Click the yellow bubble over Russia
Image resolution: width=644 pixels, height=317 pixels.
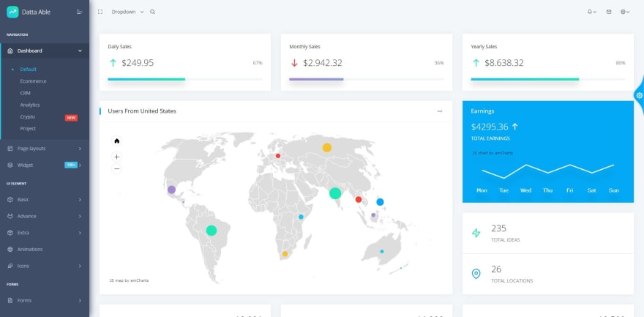pos(327,147)
